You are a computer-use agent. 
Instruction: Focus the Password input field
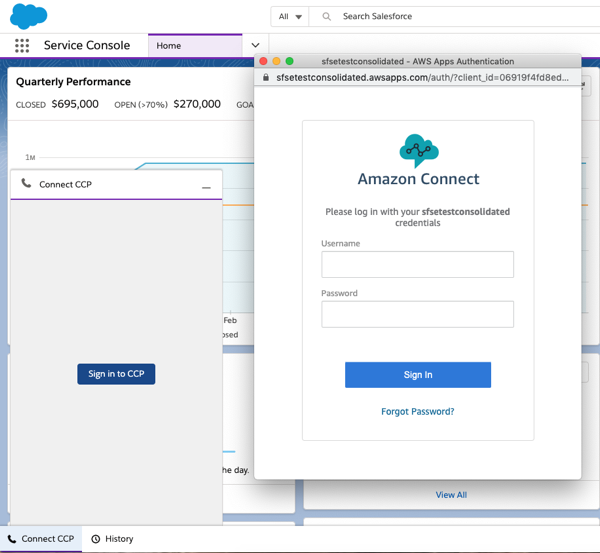(417, 314)
